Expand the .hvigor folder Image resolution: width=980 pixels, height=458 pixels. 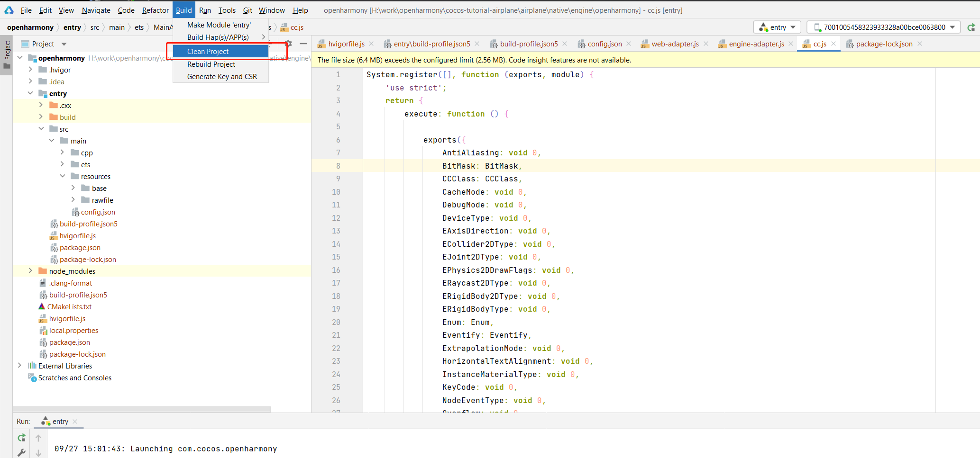point(30,70)
